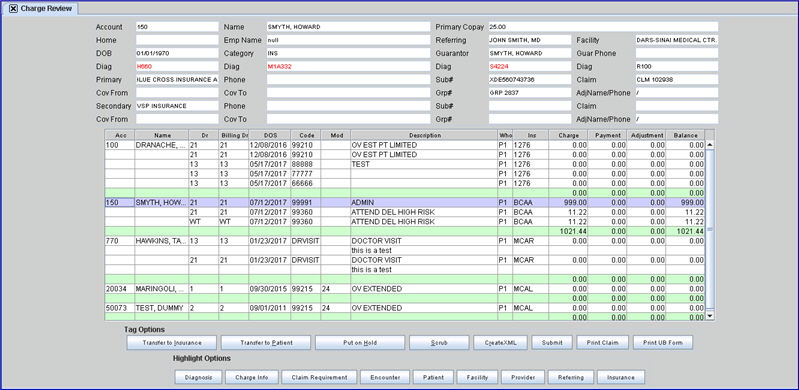
Task: Select the MARINGOLI name cell
Action: point(162,289)
